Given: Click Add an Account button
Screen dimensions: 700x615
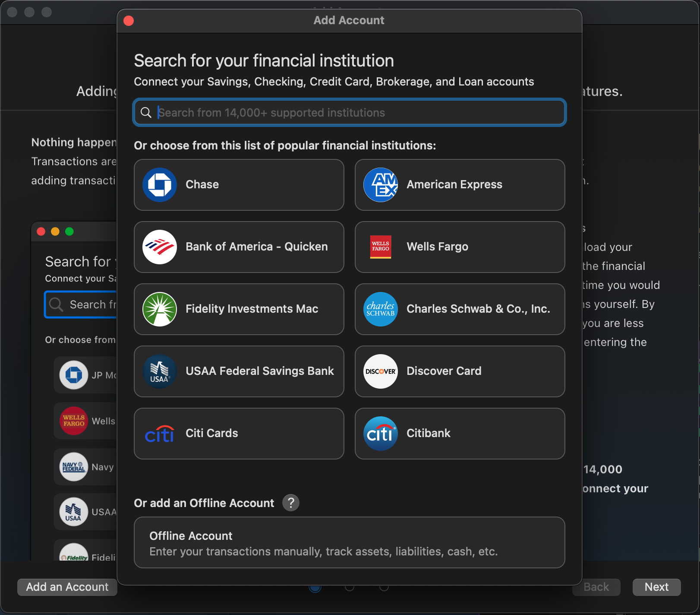Looking at the screenshot, I should click(67, 587).
